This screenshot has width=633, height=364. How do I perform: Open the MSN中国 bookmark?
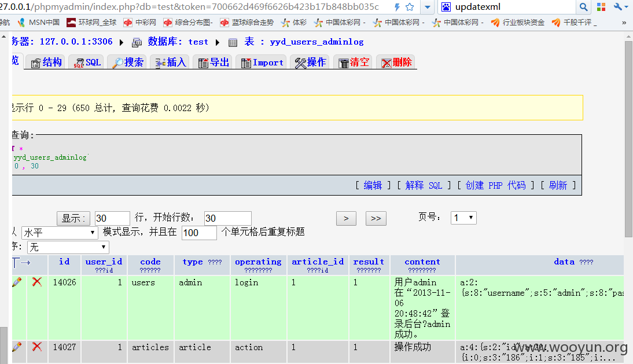point(38,22)
